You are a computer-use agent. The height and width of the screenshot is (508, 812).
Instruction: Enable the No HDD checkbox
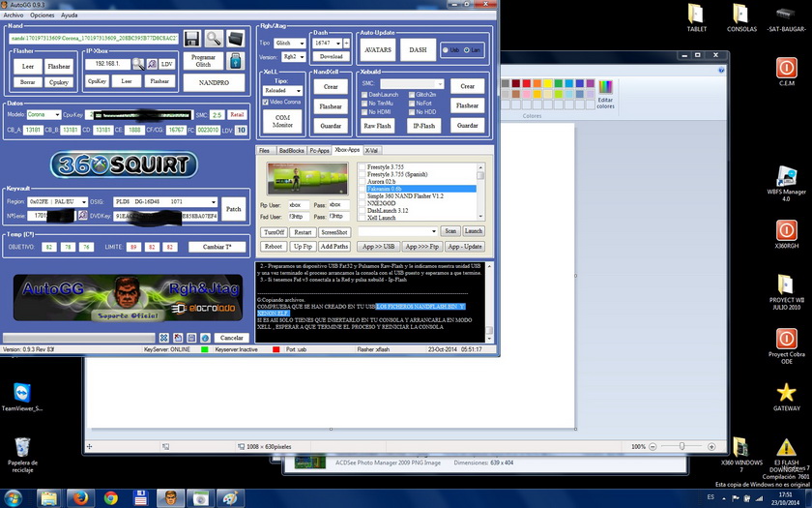pyautogui.click(x=412, y=112)
